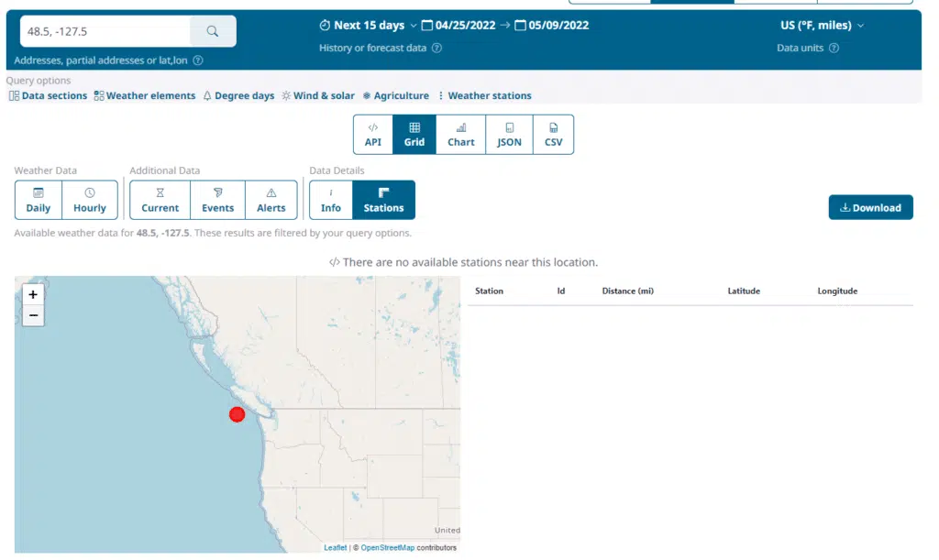939x560 pixels.
Task: Switch weather data to Hourly
Action: 90,200
